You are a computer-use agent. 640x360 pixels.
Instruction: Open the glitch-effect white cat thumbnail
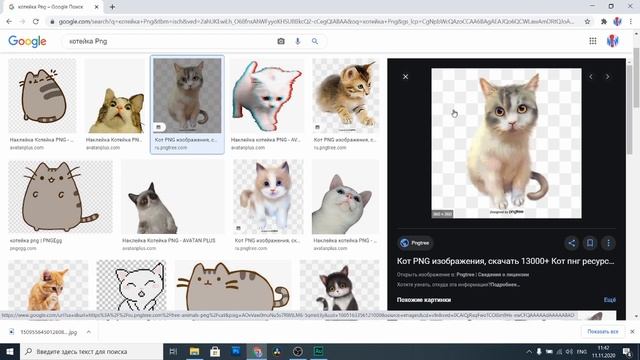(x=267, y=96)
